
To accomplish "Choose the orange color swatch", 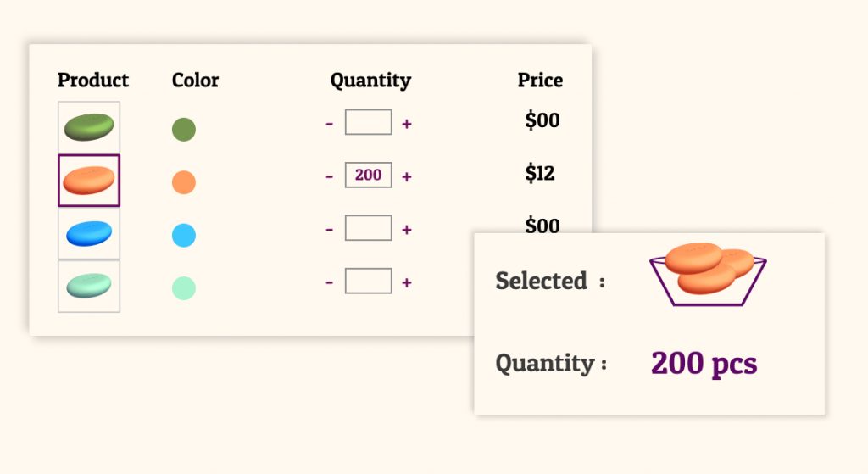I will [184, 182].
